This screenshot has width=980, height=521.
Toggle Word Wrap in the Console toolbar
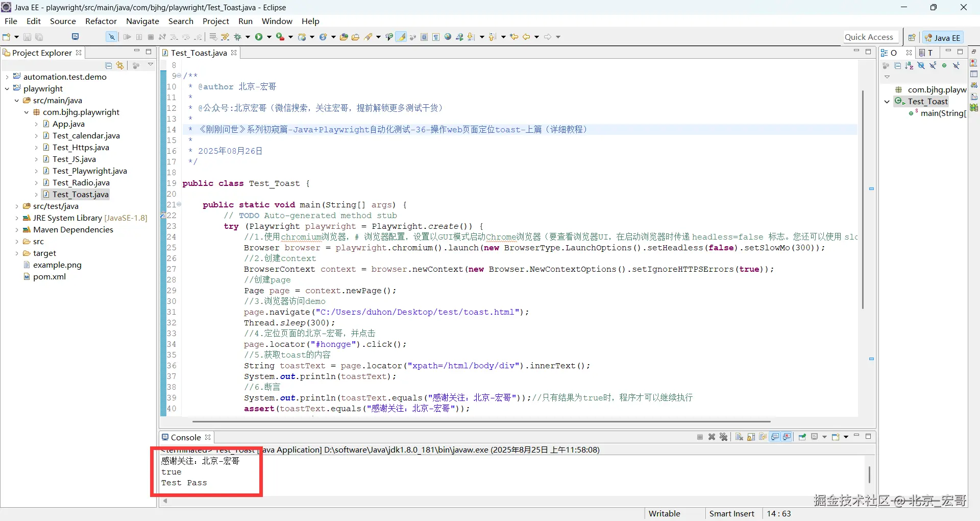pyautogui.click(x=763, y=437)
